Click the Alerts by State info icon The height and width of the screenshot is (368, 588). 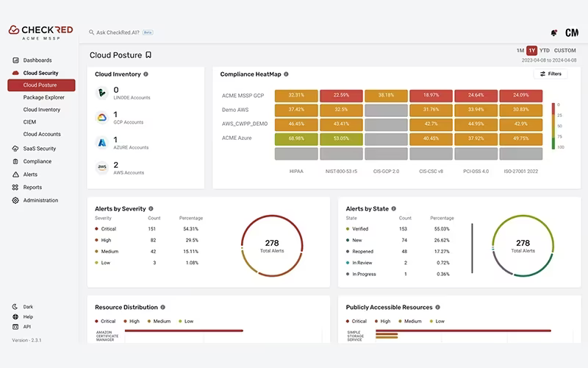[x=394, y=208]
